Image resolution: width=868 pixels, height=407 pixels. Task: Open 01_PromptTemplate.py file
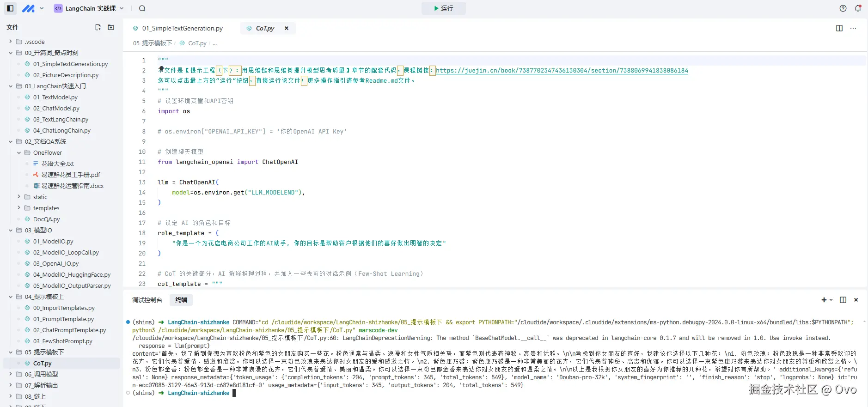(x=63, y=319)
